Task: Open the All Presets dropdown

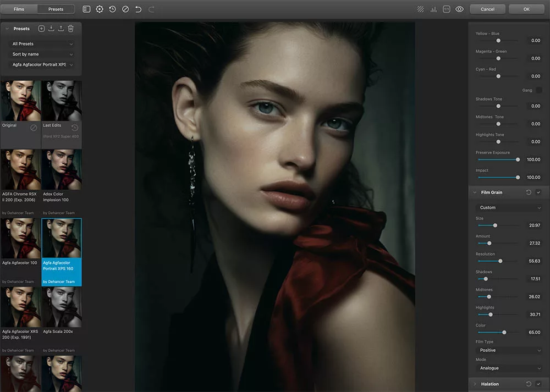Action: pyautogui.click(x=41, y=43)
